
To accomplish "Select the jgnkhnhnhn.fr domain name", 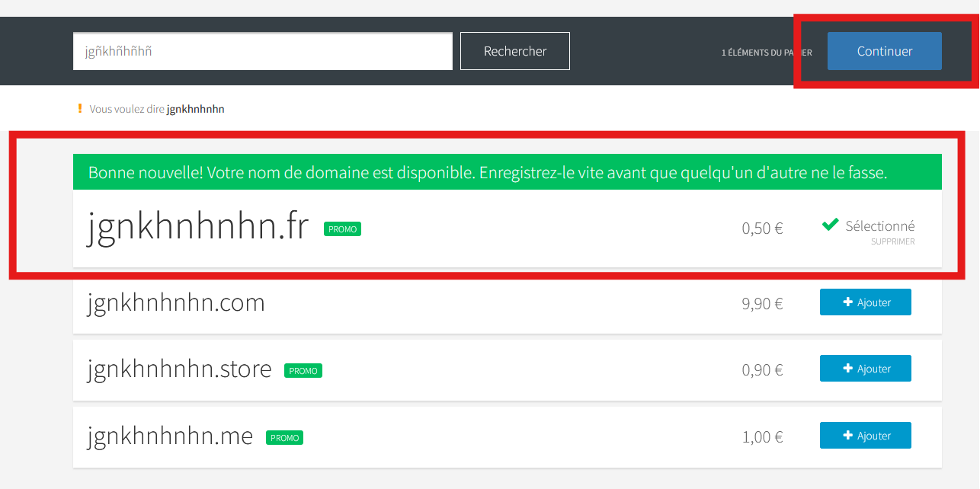I will point(198,227).
